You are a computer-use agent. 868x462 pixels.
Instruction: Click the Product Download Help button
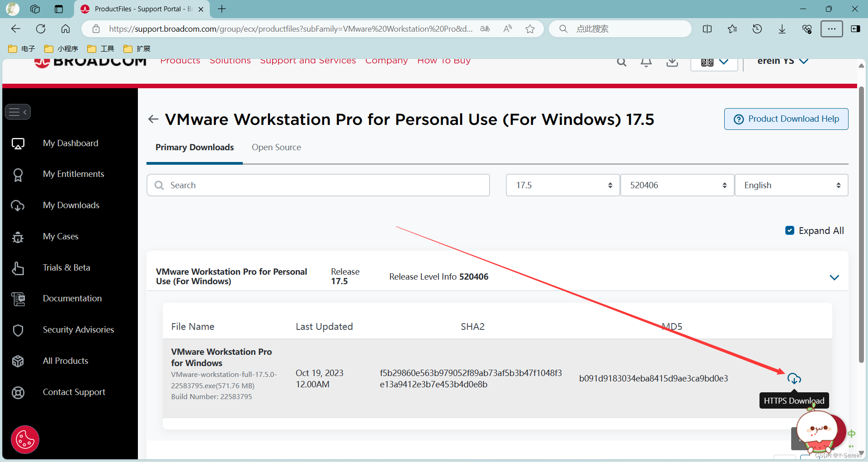[x=786, y=119]
